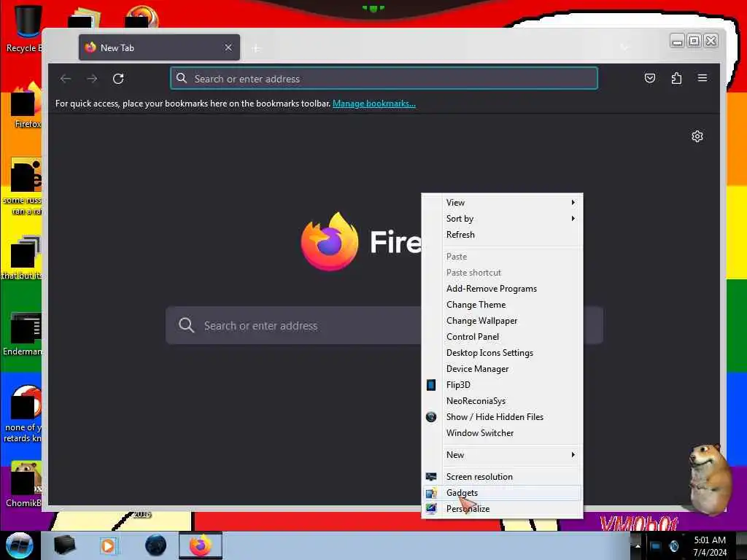The width and height of the screenshot is (747, 560).
Task: Click the Firefox back arrow
Action: pyautogui.click(x=66, y=79)
